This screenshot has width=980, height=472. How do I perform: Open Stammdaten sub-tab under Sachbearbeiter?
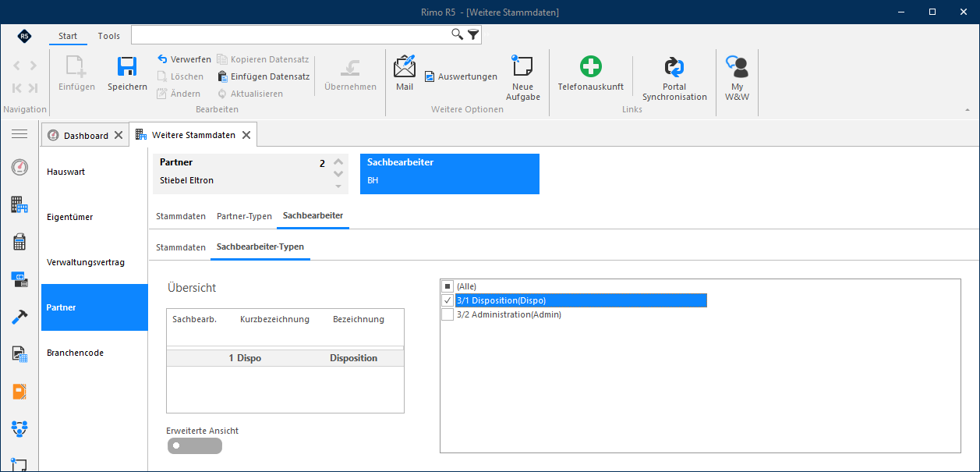pos(181,247)
